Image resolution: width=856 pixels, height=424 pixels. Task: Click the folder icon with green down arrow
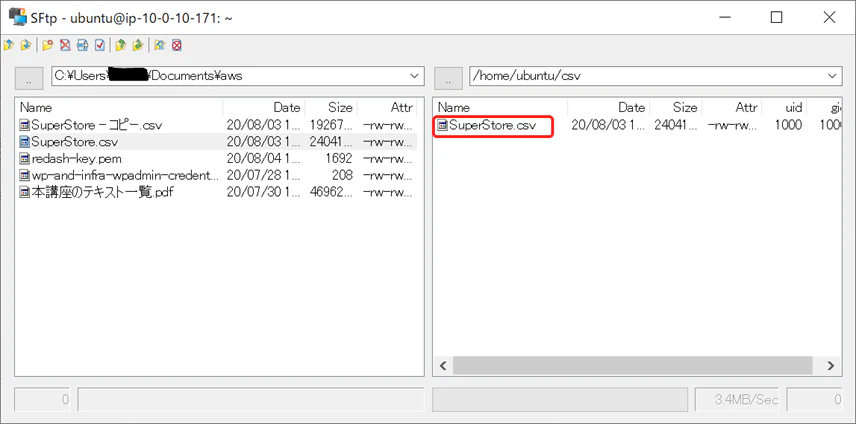pyautogui.click(x=138, y=45)
